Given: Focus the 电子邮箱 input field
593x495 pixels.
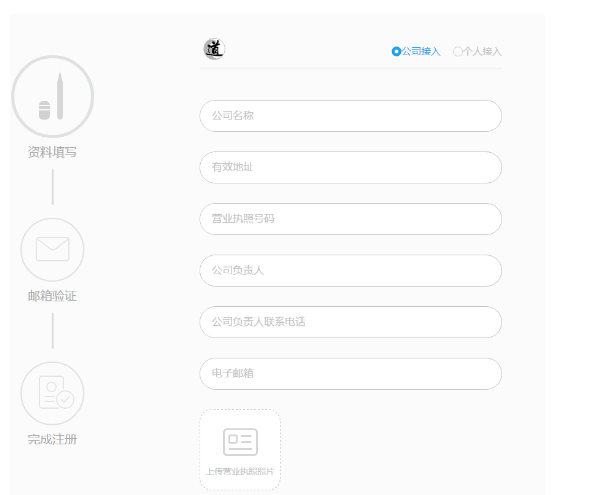Looking at the screenshot, I should coord(351,374).
